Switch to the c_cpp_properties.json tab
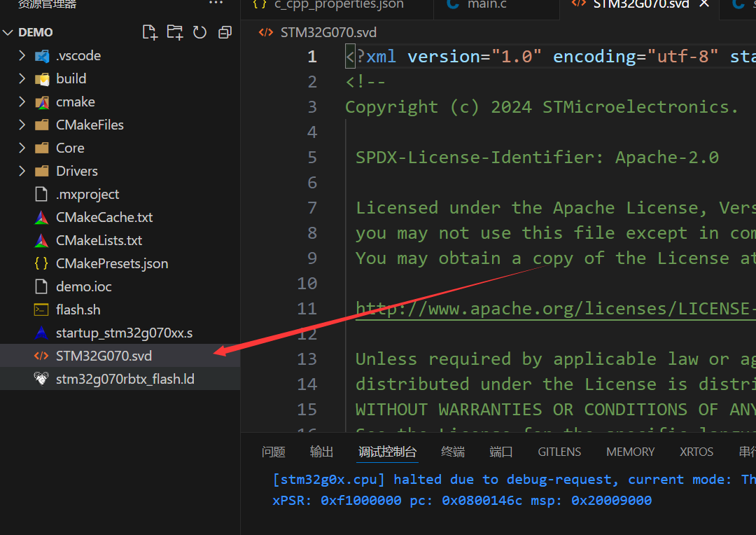The width and height of the screenshot is (756, 535). 338,5
